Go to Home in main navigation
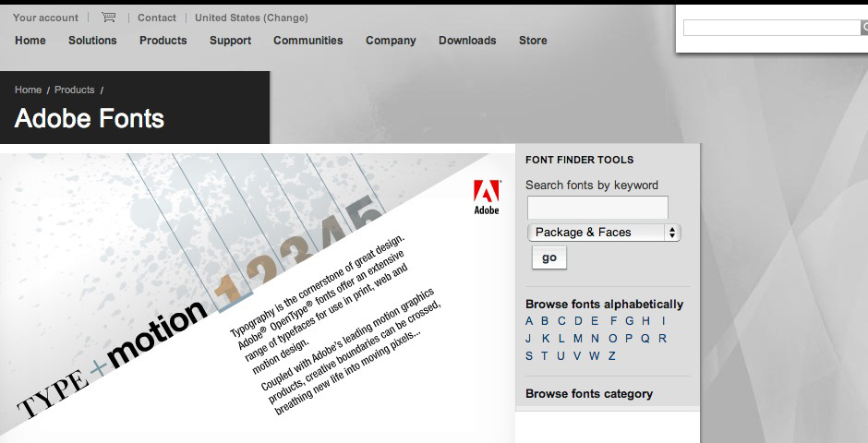The image size is (868, 443). coord(30,41)
